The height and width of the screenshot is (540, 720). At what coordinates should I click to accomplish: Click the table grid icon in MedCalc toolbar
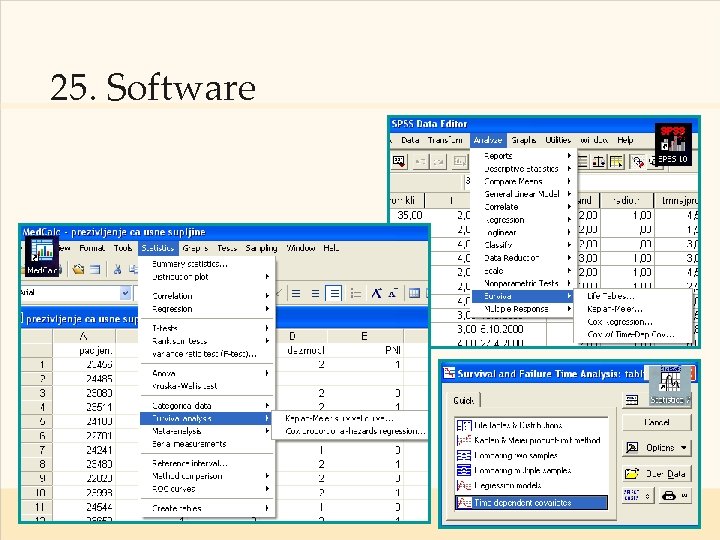coord(414,293)
